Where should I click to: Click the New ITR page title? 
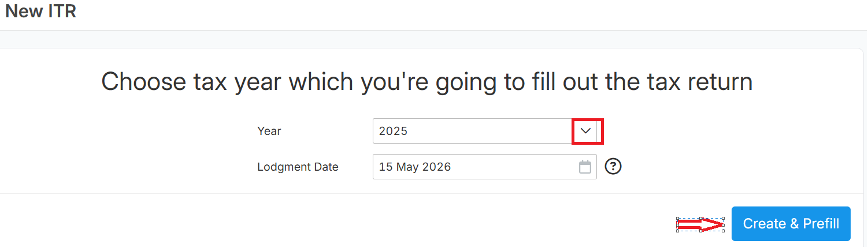point(40,11)
